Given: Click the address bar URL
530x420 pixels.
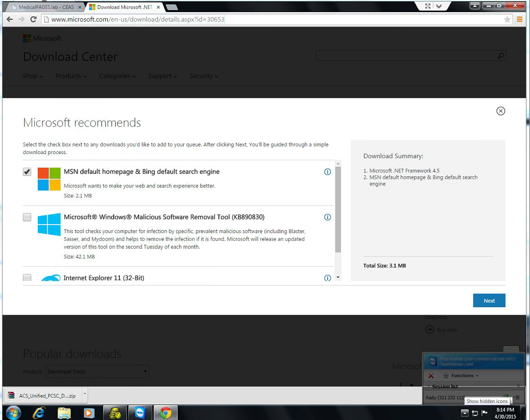Looking at the screenshot, I should point(138,19).
